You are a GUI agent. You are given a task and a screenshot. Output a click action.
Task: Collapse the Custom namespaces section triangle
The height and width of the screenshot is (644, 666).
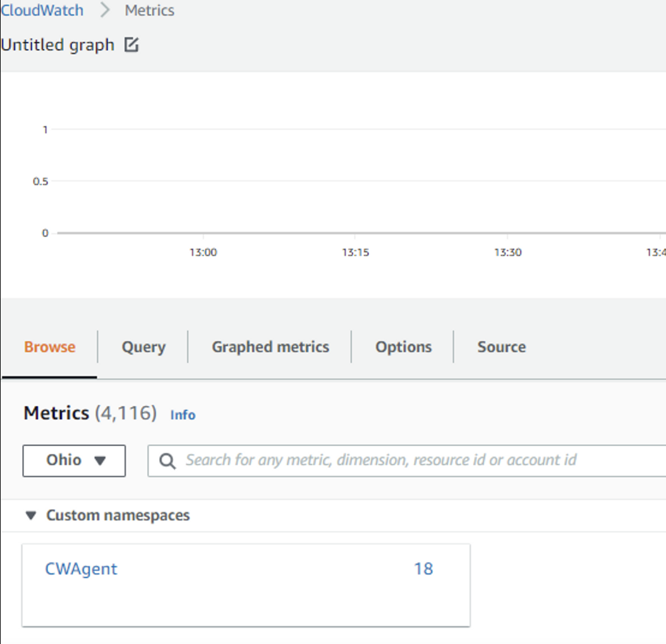tap(30, 516)
